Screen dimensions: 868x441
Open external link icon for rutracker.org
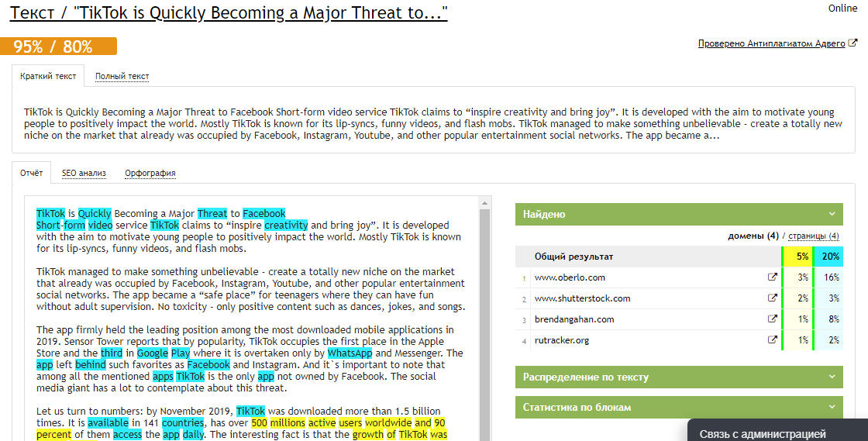(x=772, y=340)
